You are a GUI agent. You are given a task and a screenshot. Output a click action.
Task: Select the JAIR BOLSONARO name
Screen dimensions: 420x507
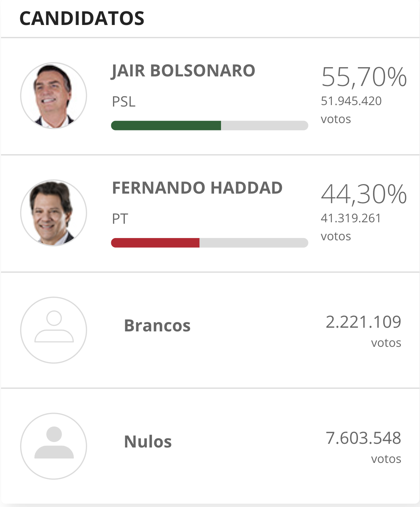pos(183,71)
